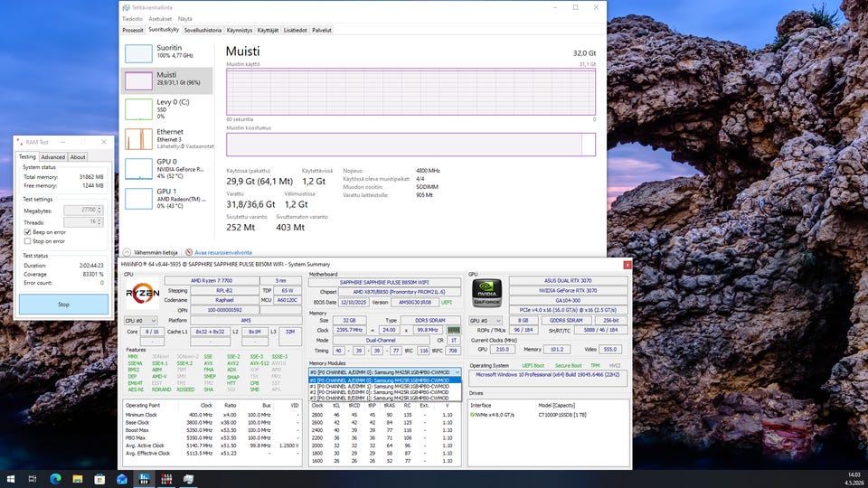The image size is (868, 488).
Task: Click SAPPHIRE PULSE B850M WIFI motherboard field
Action: point(384,282)
